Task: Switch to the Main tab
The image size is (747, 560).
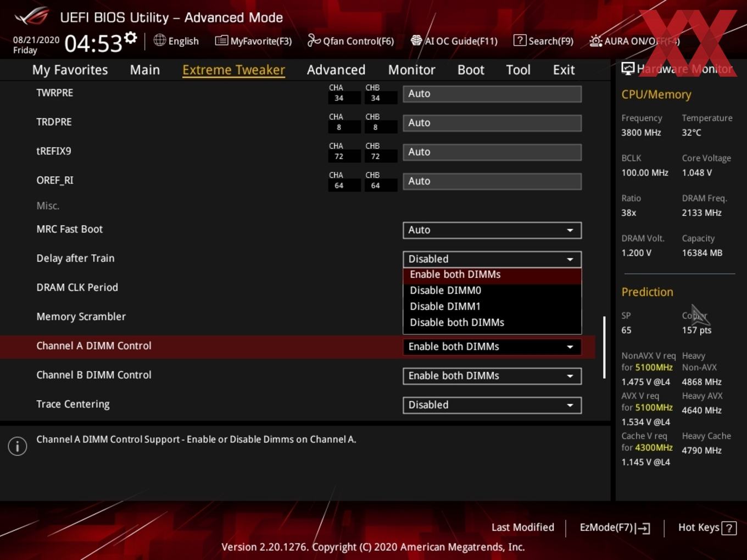Action: 145,70
